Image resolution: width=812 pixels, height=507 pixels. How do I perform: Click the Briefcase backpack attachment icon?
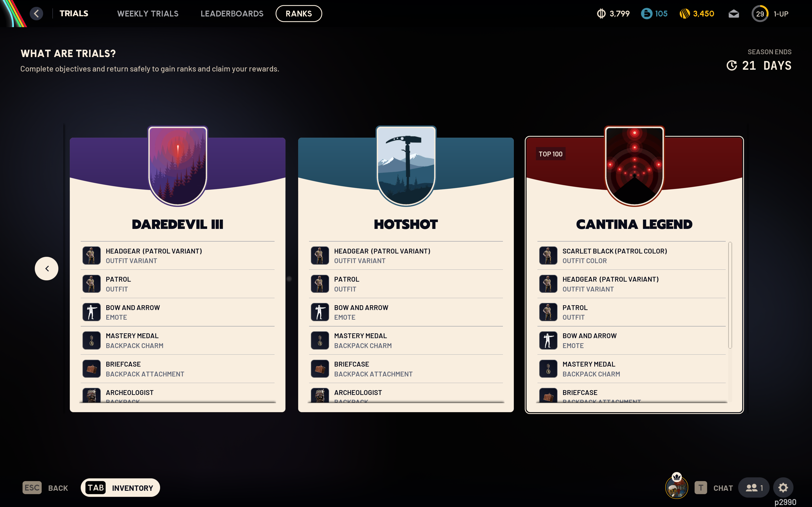pos(91,369)
